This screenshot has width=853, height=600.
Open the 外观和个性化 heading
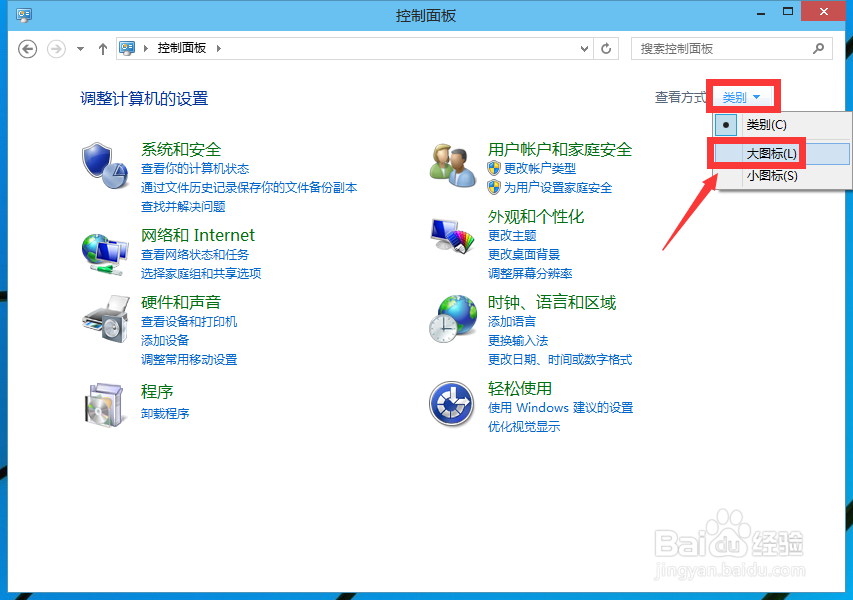(x=536, y=217)
